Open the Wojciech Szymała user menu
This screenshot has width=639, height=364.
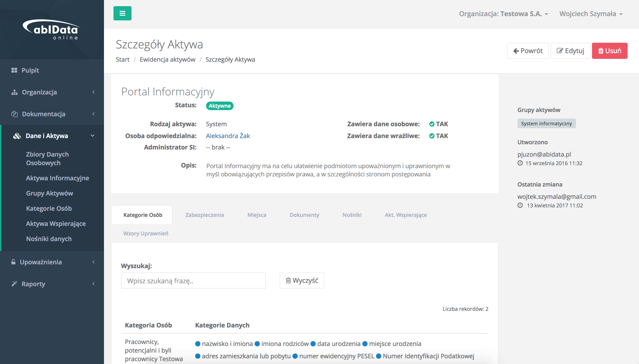tap(591, 14)
